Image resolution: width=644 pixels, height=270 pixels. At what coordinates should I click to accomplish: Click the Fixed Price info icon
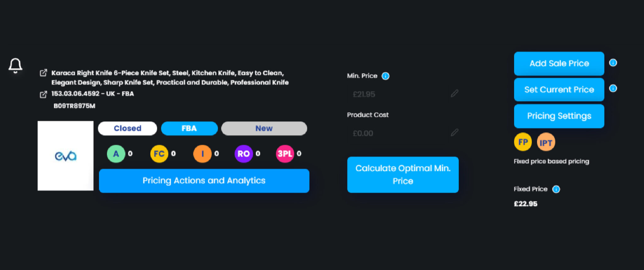pos(556,189)
